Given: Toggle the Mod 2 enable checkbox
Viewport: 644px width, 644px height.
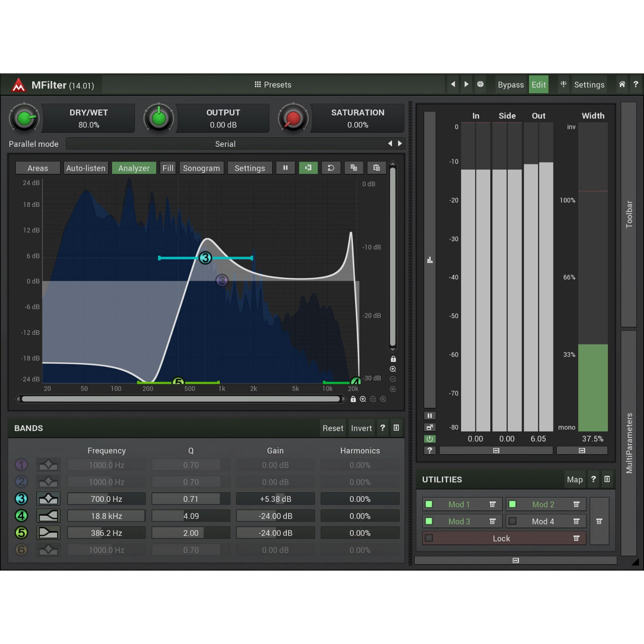Looking at the screenshot, I should (x=513, y=504).
